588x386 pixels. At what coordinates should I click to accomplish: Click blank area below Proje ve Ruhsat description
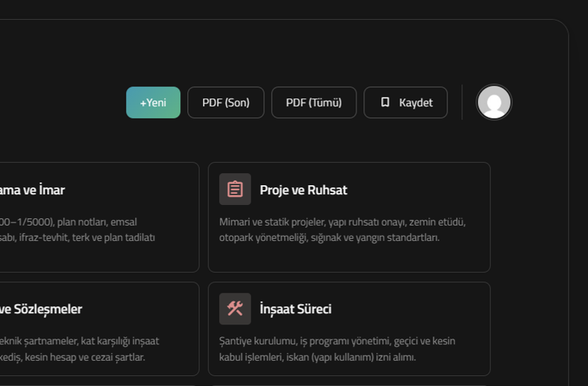[349, 258]
